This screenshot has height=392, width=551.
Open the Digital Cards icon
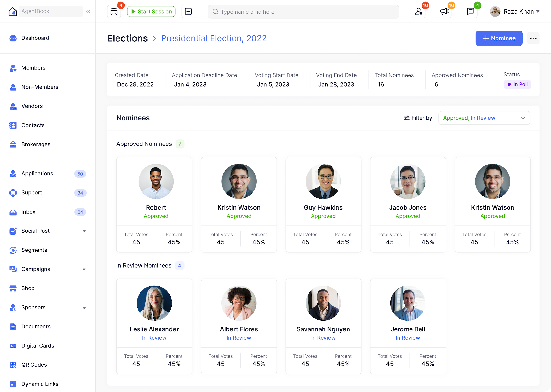pos(13,346)
